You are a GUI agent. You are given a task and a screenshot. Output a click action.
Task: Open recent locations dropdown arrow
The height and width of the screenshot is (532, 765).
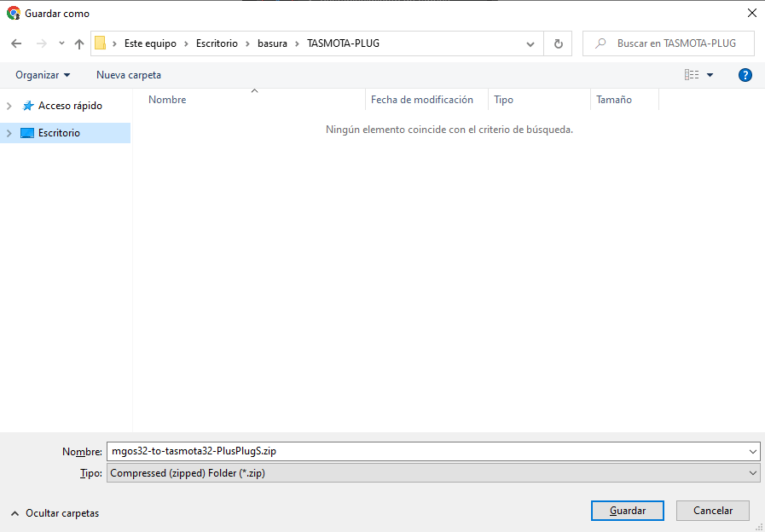pos(61,43)
